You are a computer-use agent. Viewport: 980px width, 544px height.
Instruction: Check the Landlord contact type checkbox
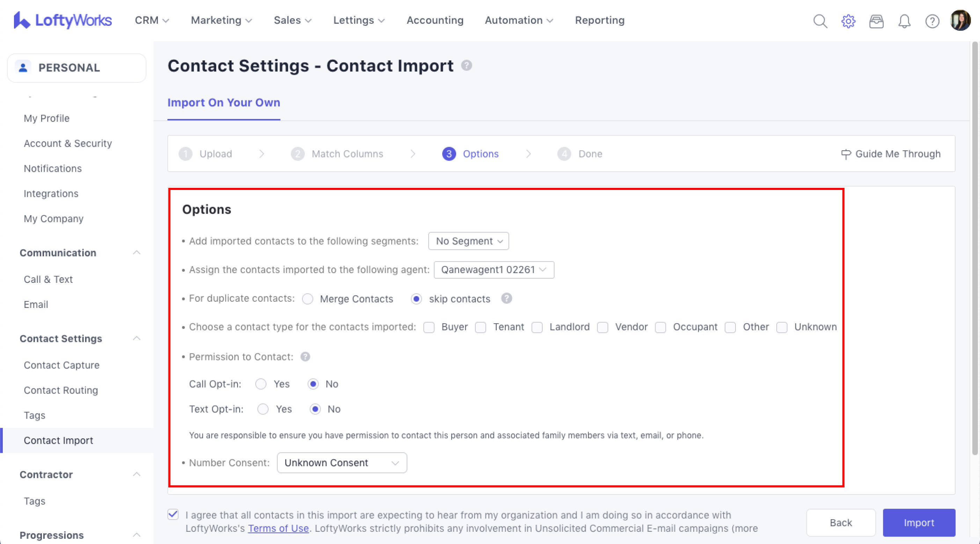tap(537, 327)
